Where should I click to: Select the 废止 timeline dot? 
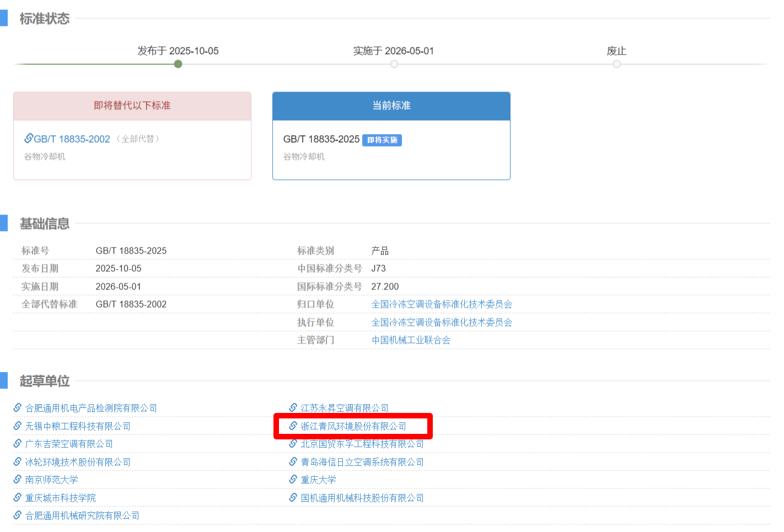coord(616,64)
